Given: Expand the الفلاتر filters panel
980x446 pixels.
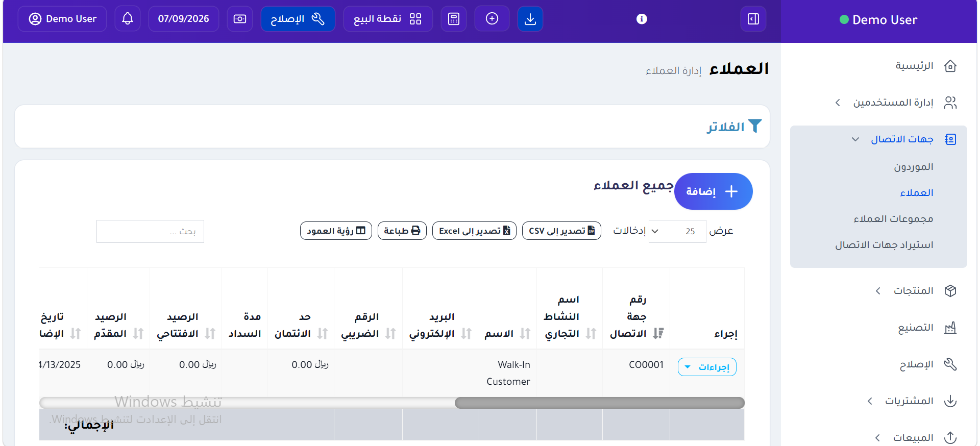Looking at the screenshot, I should [x=734, y=127].
